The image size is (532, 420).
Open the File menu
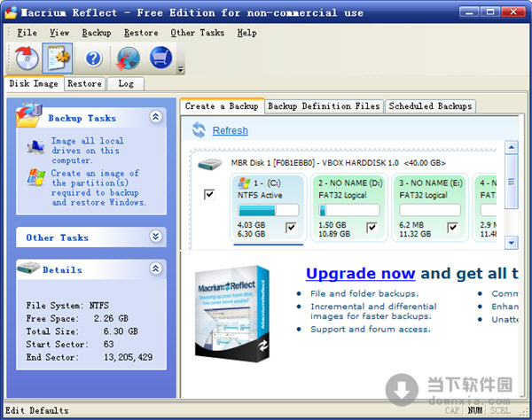[x=27, y=33]
